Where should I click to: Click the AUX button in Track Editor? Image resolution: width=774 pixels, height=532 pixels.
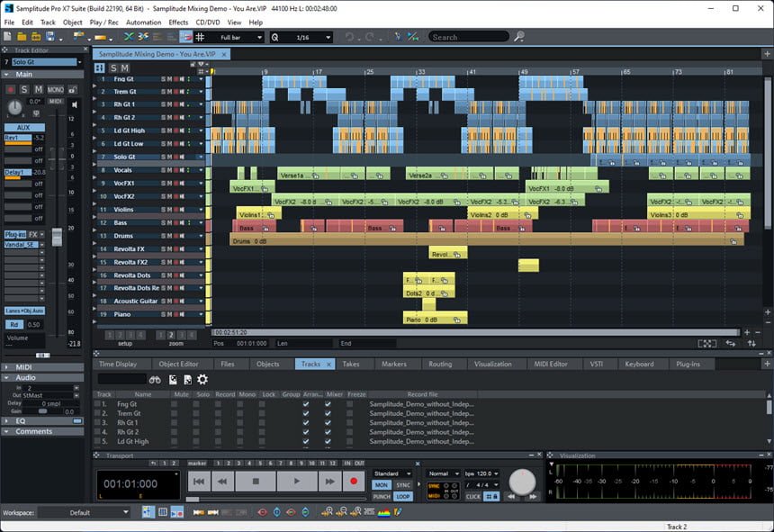(x=23, y=127)
